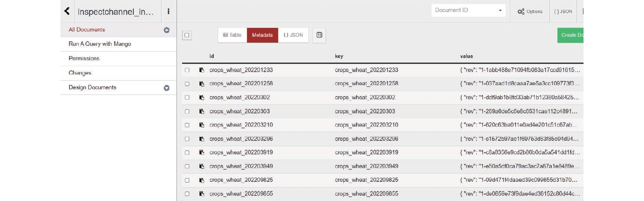
Task: Click the plus icon next to All Documents
Action: [166, 30]
